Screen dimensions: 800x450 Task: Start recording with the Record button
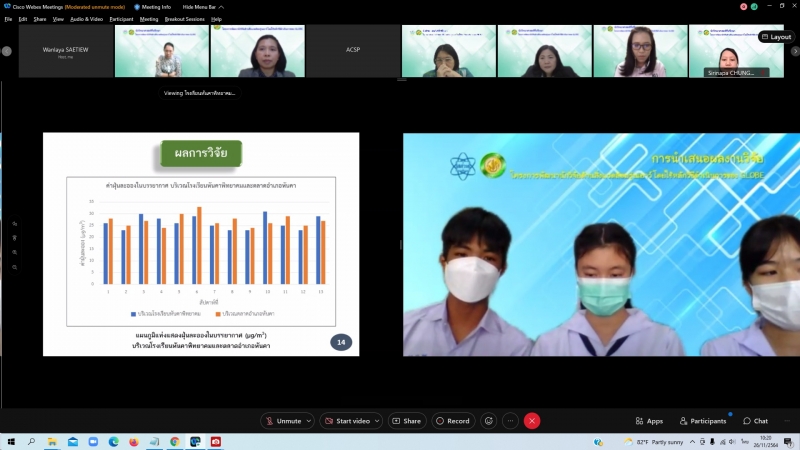coord(452,421)
